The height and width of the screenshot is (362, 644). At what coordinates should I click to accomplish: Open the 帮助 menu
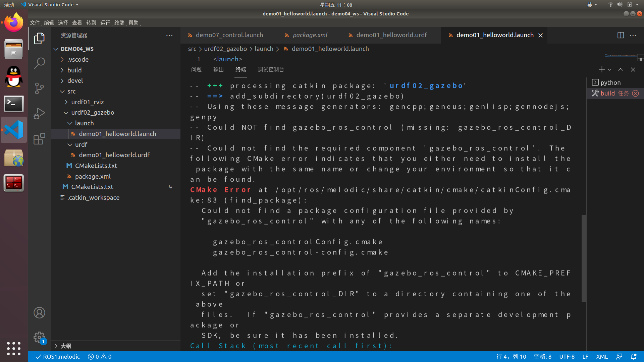tap(133, 22)
